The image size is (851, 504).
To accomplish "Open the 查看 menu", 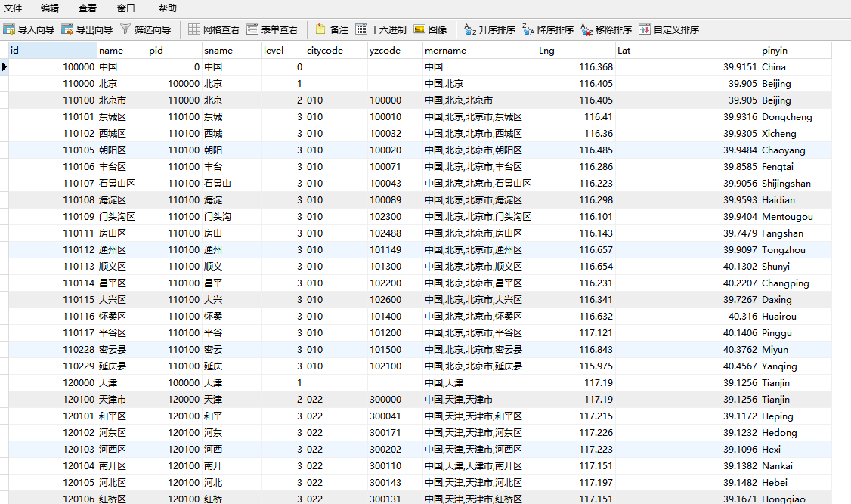I will click(88, 8).
